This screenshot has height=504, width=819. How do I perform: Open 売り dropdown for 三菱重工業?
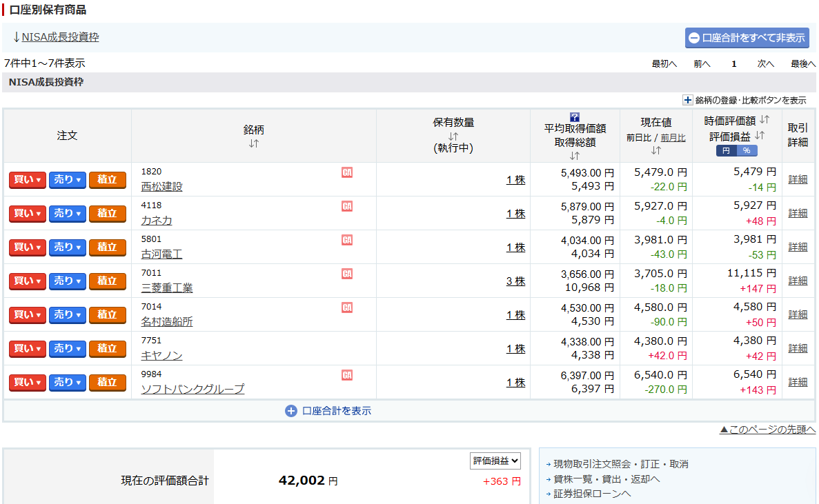[68, 281]
